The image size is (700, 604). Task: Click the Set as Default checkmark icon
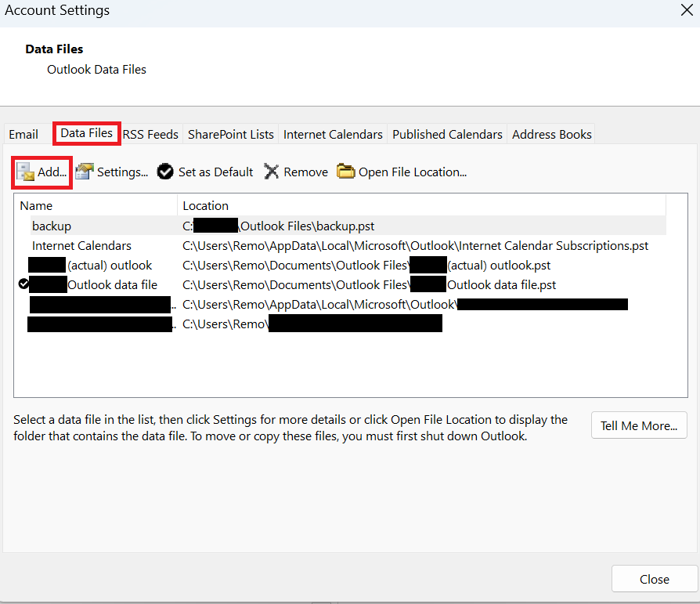tap(165, 172)
